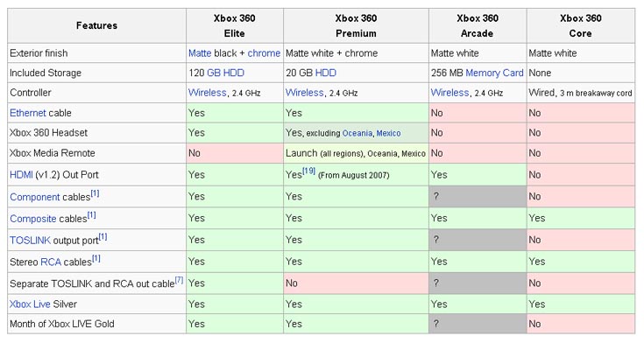Select the Xbox 360 Premium column header
Image resolution: width=644 pixels, height=343 pixels.
pos(356,26)
